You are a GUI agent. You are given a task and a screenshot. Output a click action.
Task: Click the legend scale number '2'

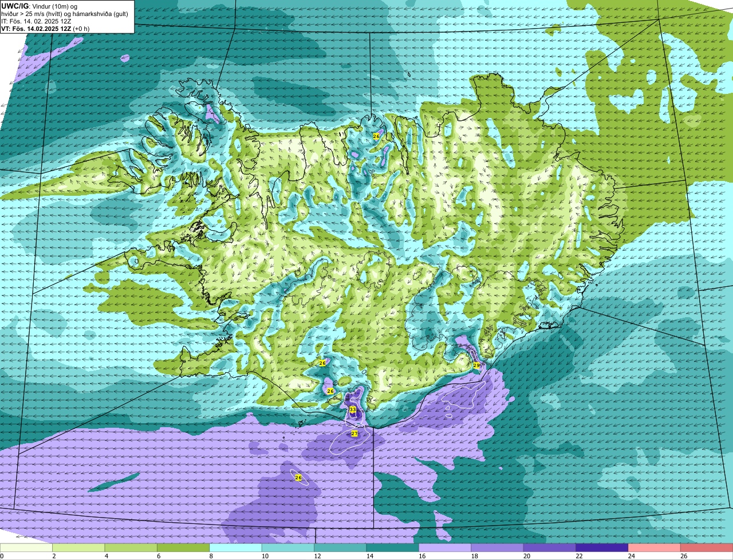tap(53, 556)
